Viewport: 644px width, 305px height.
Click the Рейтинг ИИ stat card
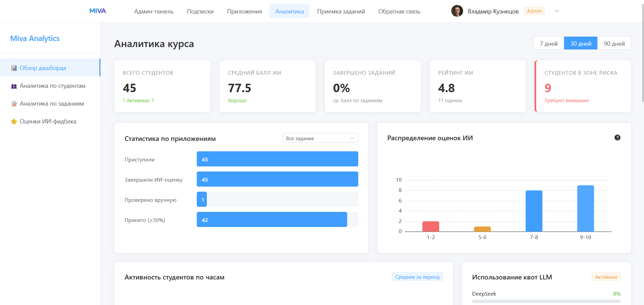click(x=478, y=86)
